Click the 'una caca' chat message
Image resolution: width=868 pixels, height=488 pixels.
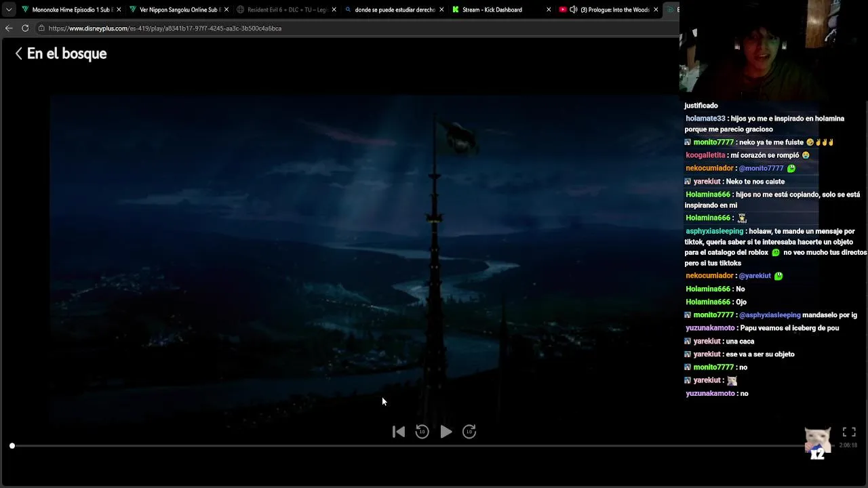tap(739, 342)
